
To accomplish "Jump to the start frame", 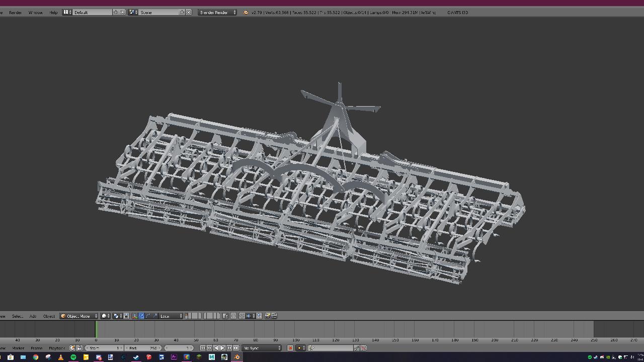I will [203, 348].
